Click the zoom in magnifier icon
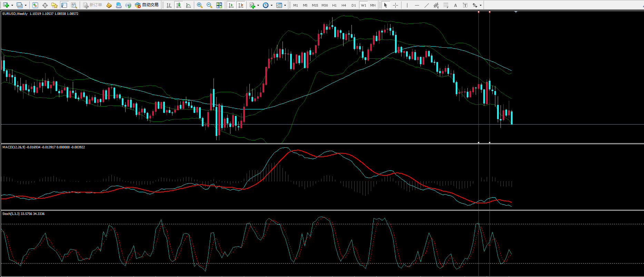Image resolution: width=644 pixels, height=277 pixels. point(199,5)
